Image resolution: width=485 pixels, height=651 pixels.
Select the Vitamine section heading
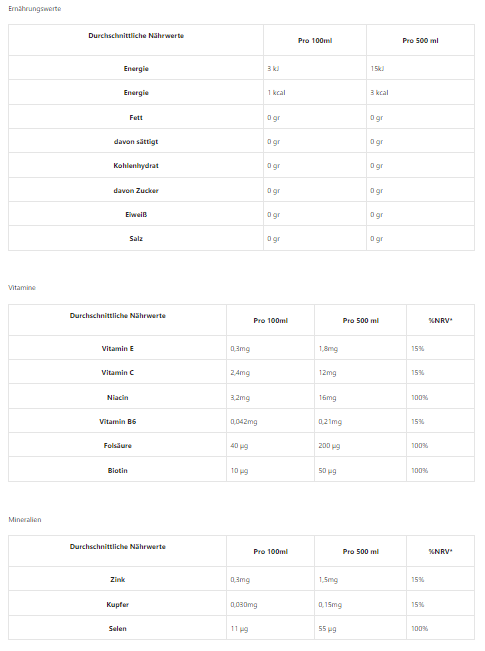click(x=22, y=288)
